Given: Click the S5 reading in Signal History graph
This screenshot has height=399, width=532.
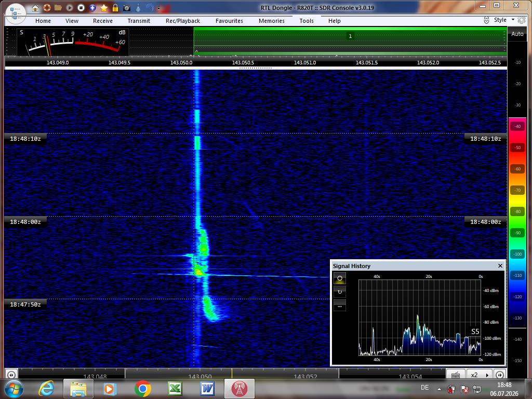Looking at the screenshot, I should tap(475, 332).
